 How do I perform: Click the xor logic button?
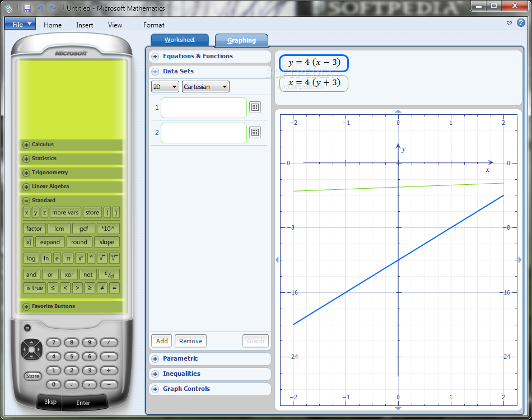click(69, 274)
